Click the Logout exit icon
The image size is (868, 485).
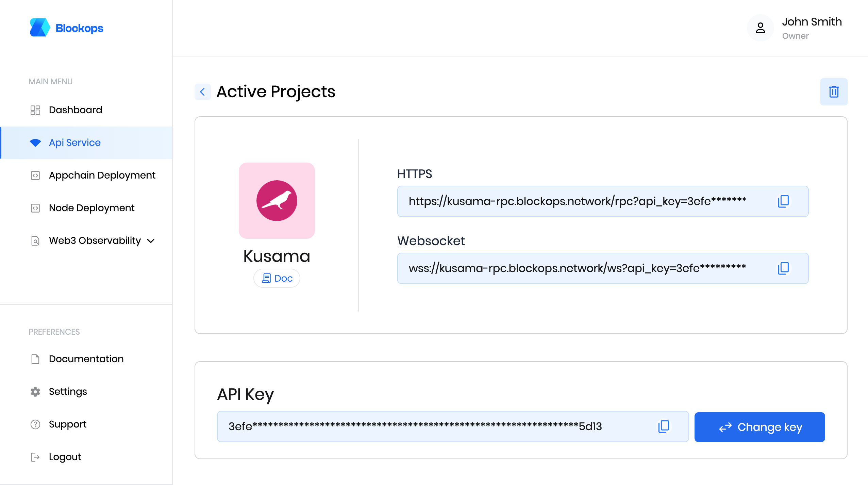coord(35,457)
